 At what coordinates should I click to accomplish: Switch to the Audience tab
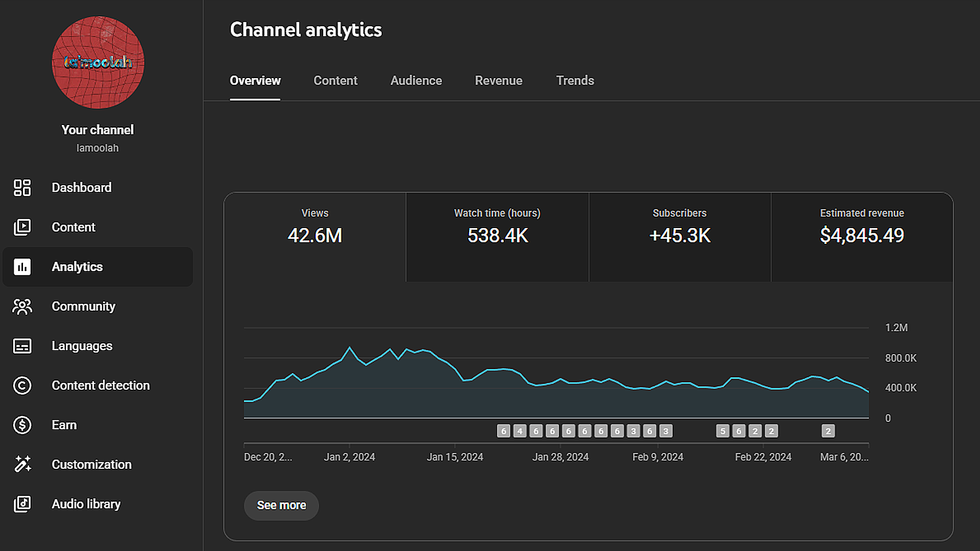click(x=416, y=81)
